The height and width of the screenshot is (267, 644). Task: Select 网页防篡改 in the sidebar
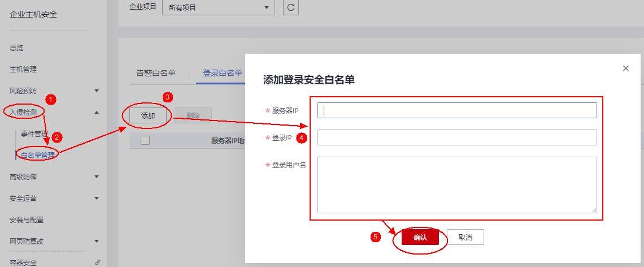27,241
